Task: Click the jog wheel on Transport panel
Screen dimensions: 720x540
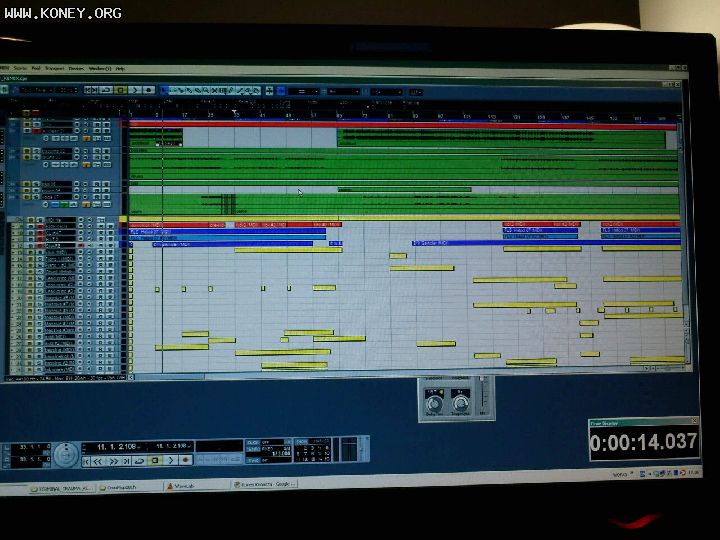Action: pyautogui.click(x=66, y=455)
